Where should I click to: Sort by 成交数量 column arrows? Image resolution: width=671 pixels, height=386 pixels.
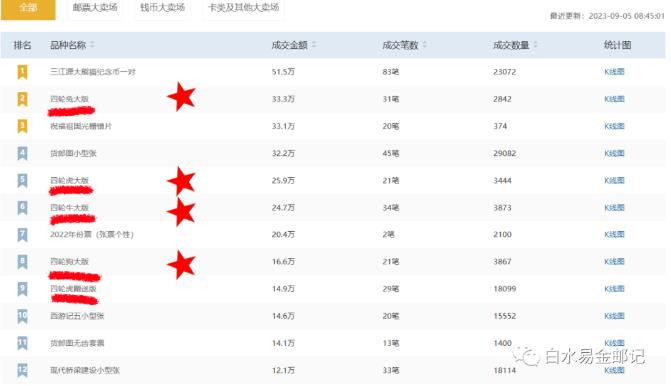tap(535, 45)
